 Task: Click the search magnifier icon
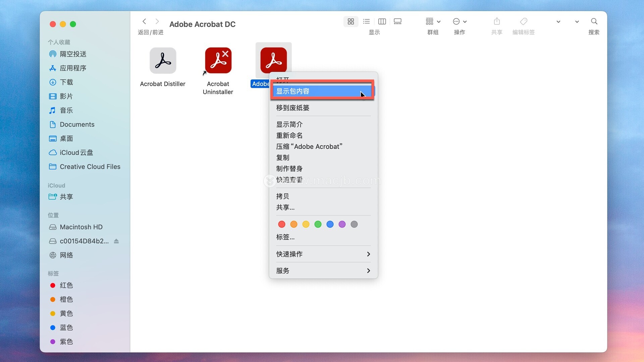click(594, 21)
